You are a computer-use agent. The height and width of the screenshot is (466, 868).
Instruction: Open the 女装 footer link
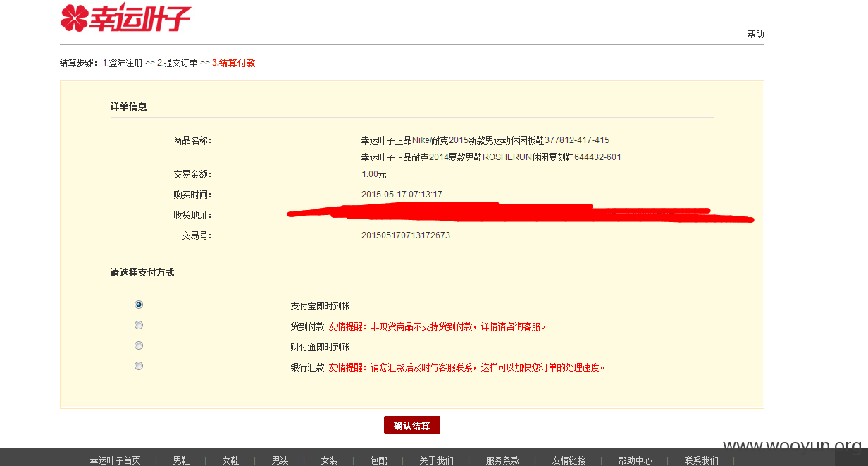(x=329, y=460)
